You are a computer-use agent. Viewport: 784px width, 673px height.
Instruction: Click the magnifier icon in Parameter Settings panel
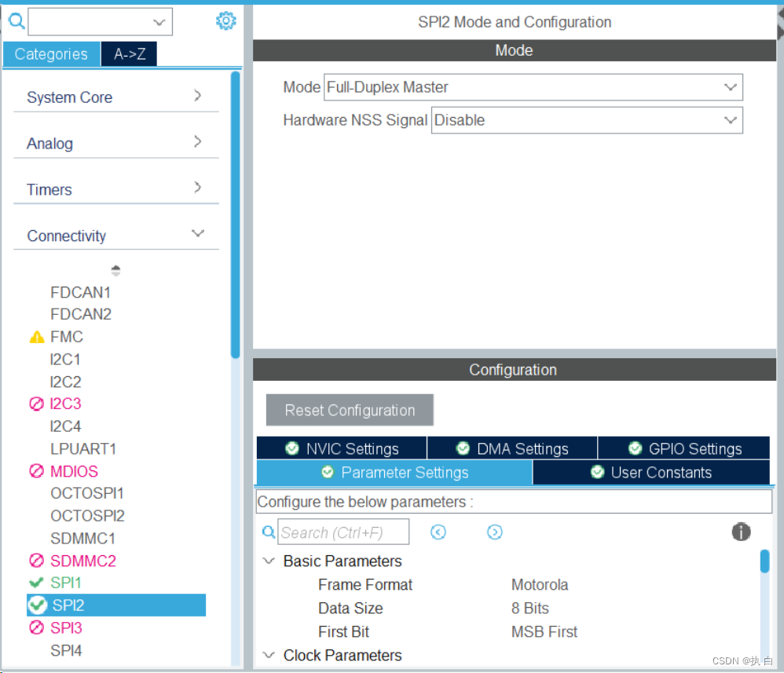[268, 532]
